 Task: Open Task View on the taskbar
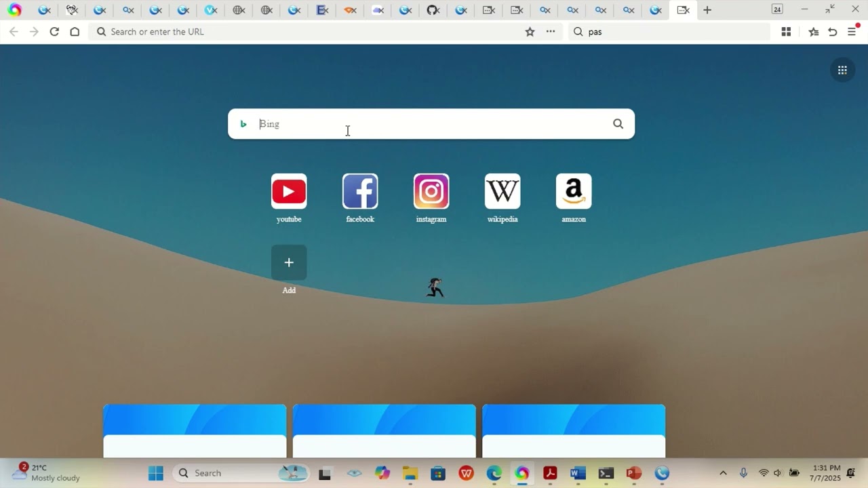[x=325, y=473]
